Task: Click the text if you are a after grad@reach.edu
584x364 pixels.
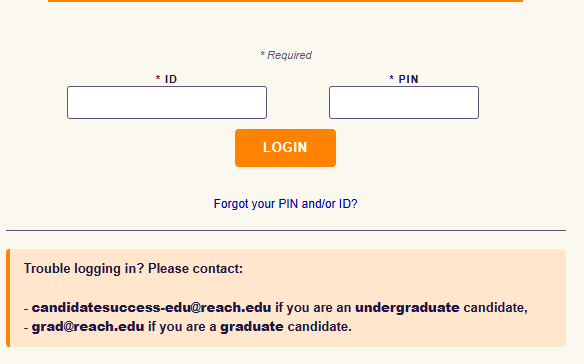Action: [x=182, y=327]
